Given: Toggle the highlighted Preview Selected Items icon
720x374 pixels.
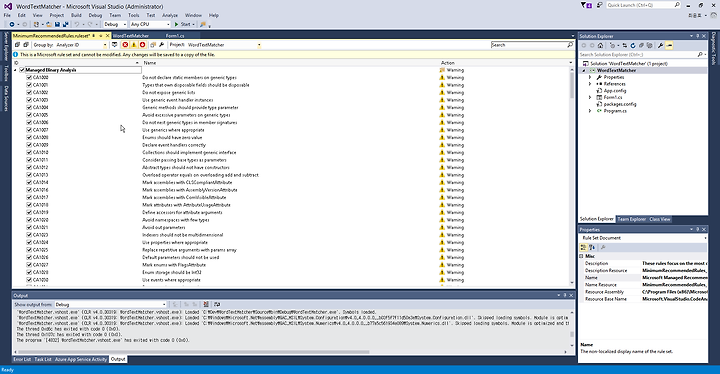Looking at the screenshot, I should pos(669,45).
